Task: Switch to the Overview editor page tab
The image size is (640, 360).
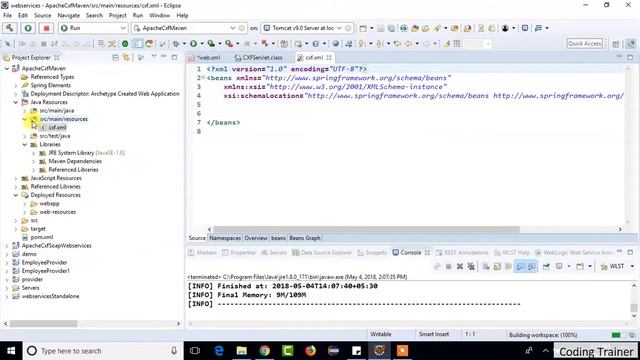Action: [x=256, y=238]
